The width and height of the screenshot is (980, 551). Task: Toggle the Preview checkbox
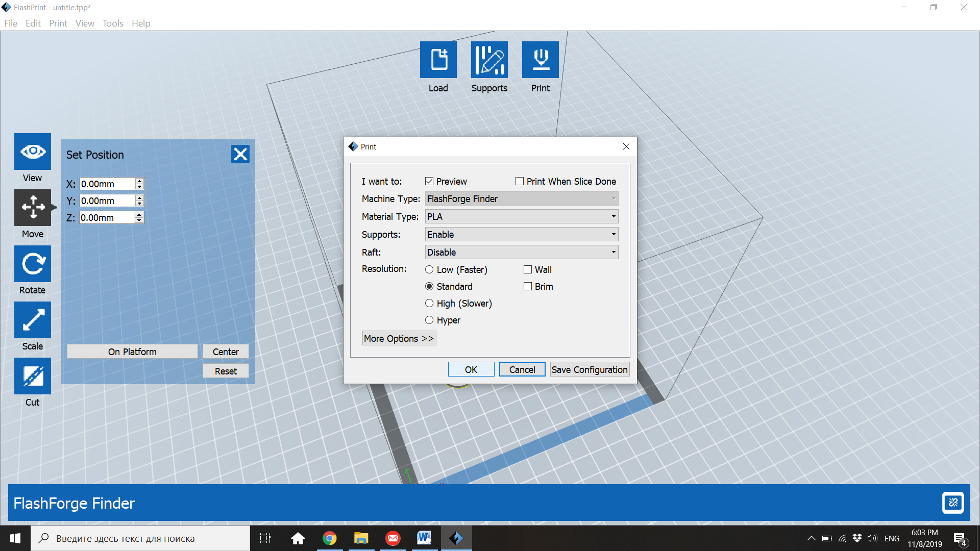(x=429, y=181)
